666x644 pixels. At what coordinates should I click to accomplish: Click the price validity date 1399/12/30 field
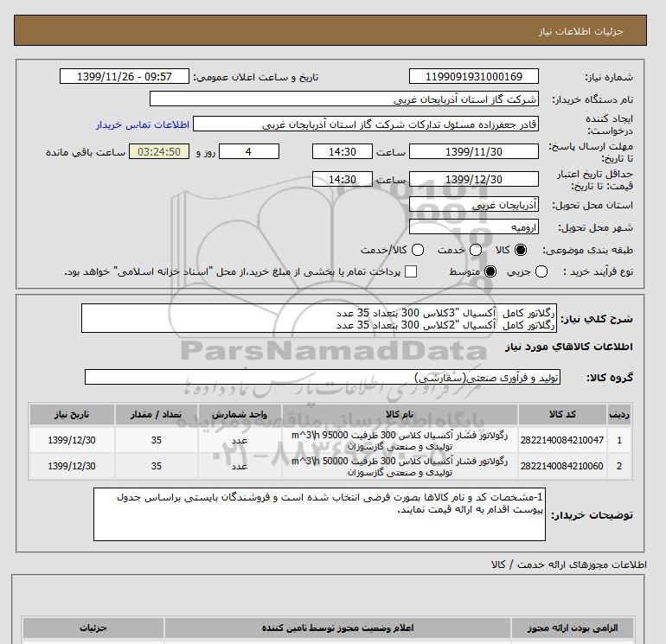click(474, 179)
